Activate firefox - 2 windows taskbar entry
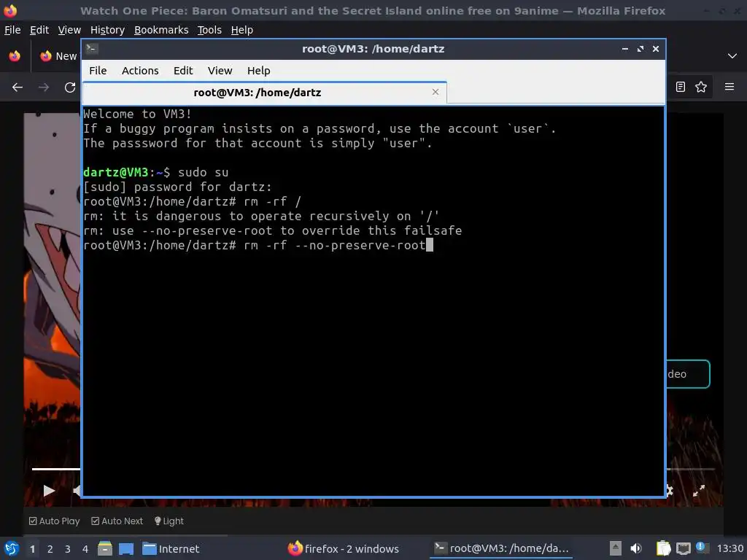 point(344,548)
